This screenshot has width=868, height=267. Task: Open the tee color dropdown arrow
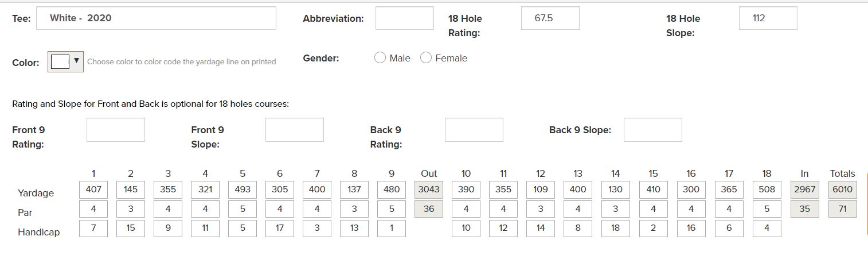76,61
